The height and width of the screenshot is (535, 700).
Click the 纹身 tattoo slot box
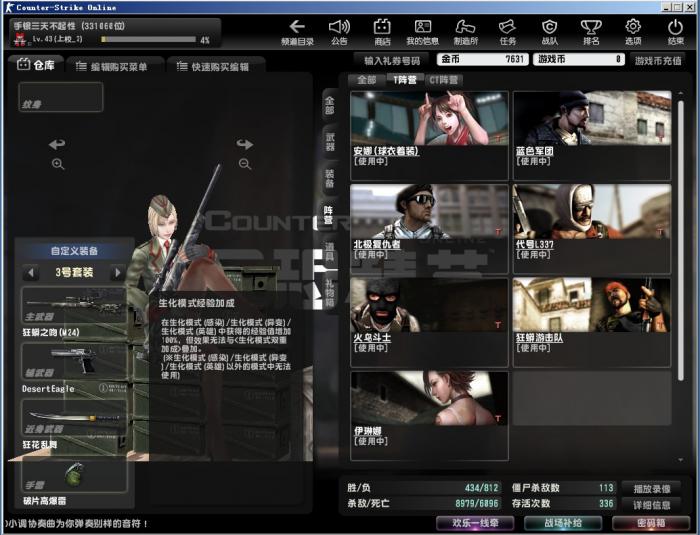[61, 97]
